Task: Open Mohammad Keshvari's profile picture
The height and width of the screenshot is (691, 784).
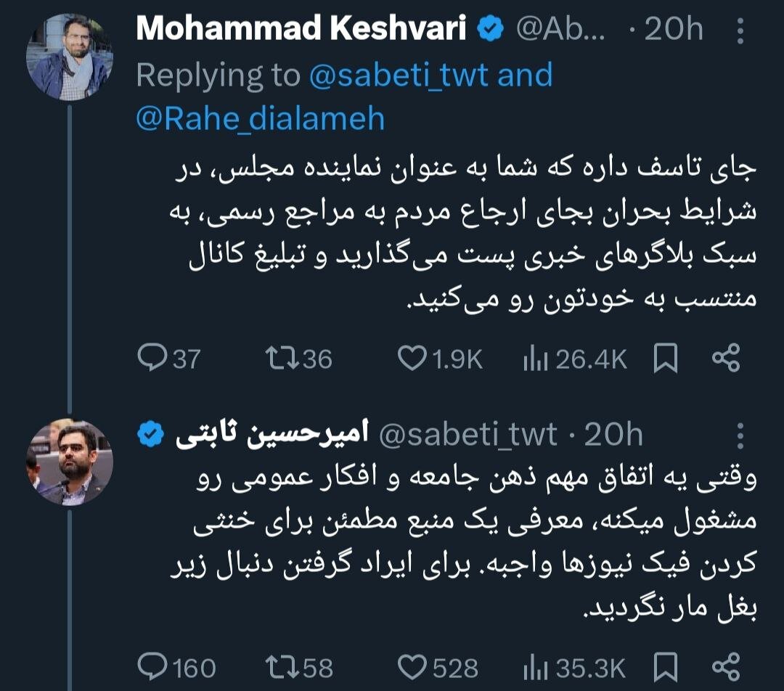Action: [70, 57]
